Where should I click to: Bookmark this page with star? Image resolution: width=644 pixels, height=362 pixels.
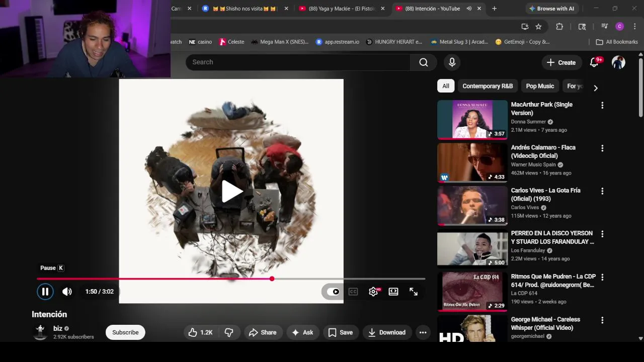(x=538, y=27)
